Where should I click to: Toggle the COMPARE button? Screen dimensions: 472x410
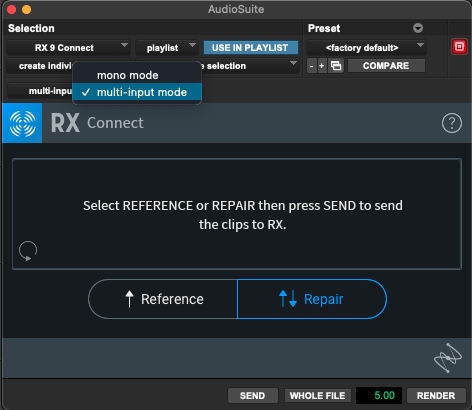(386, 66)
